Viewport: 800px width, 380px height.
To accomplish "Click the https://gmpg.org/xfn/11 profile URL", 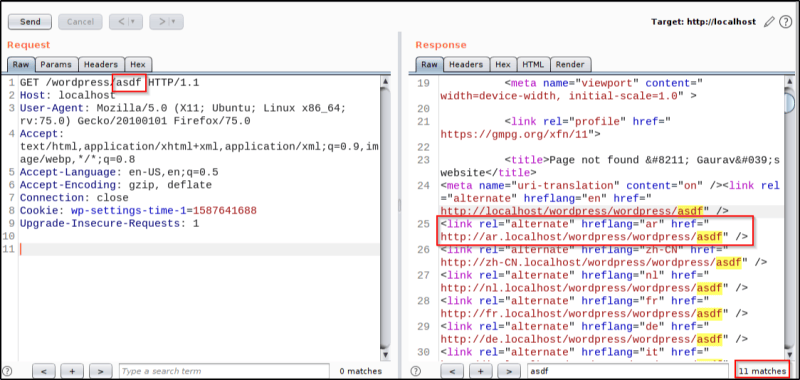I will click(514, 135).
